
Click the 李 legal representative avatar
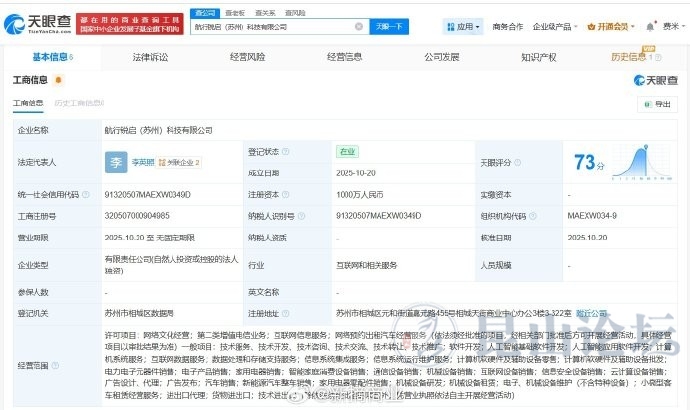[x=118, y=161]
